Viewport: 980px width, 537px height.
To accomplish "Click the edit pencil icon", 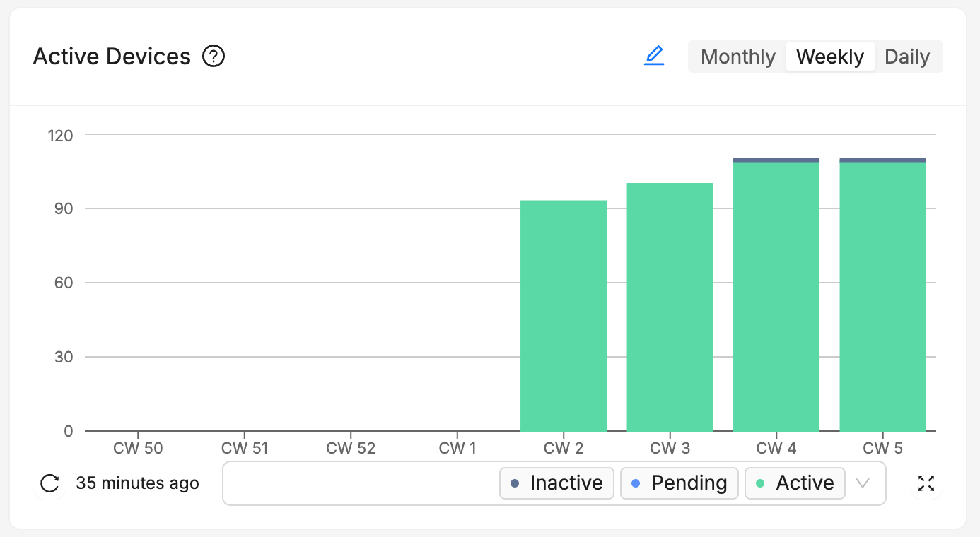I will click(x=655, y=54).
